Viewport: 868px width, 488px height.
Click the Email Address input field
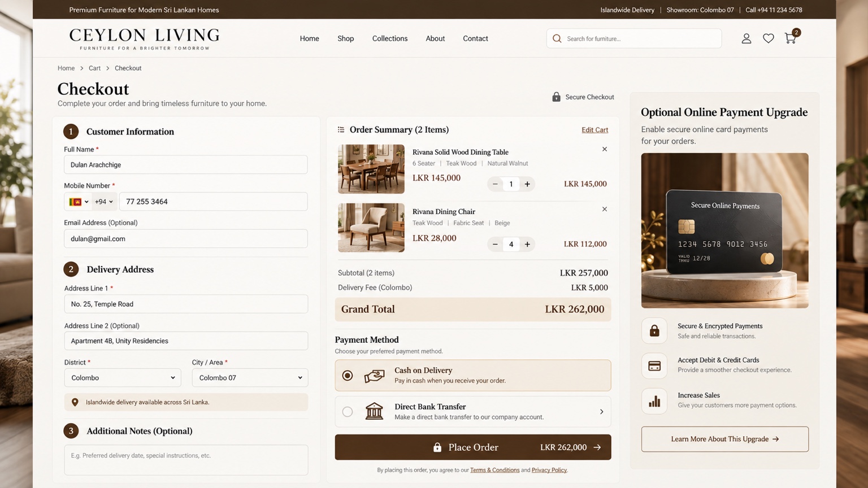point(185,238)
